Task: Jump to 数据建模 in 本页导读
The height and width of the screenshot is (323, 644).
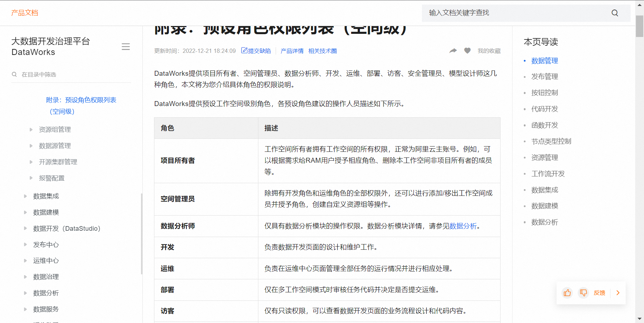Action: coord(545,206)
